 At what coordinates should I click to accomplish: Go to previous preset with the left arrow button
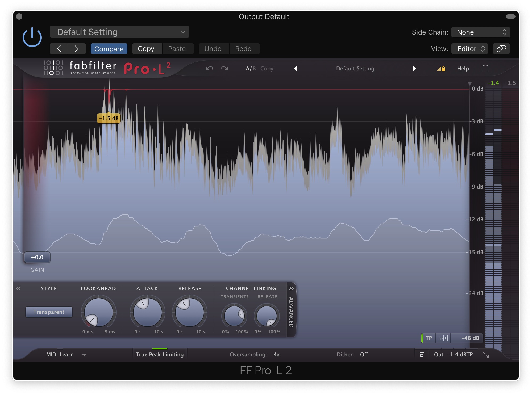[x=59, y=49]
